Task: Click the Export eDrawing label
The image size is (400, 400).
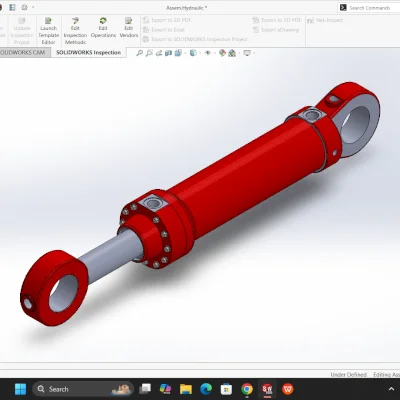Action: click(x=280, y=30)
